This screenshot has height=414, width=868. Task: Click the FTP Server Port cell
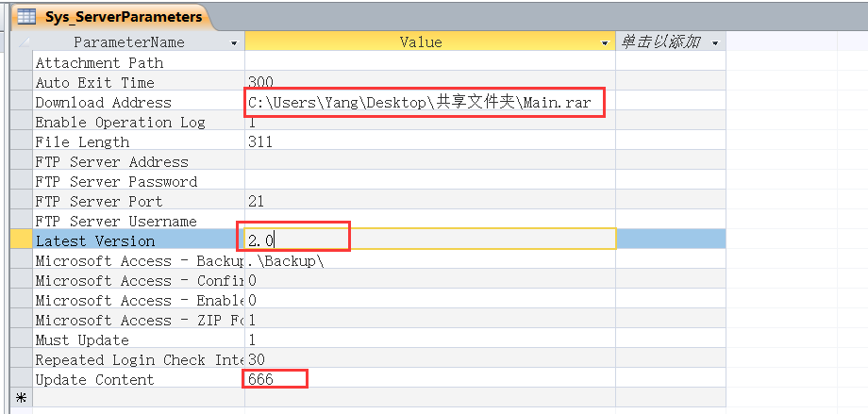[x=139, y=202]
